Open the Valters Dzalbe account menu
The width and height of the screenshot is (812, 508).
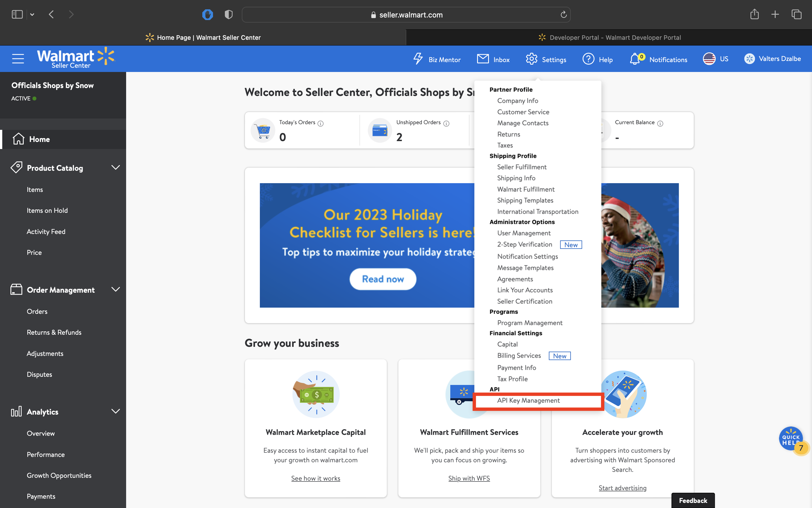point(773,59)
